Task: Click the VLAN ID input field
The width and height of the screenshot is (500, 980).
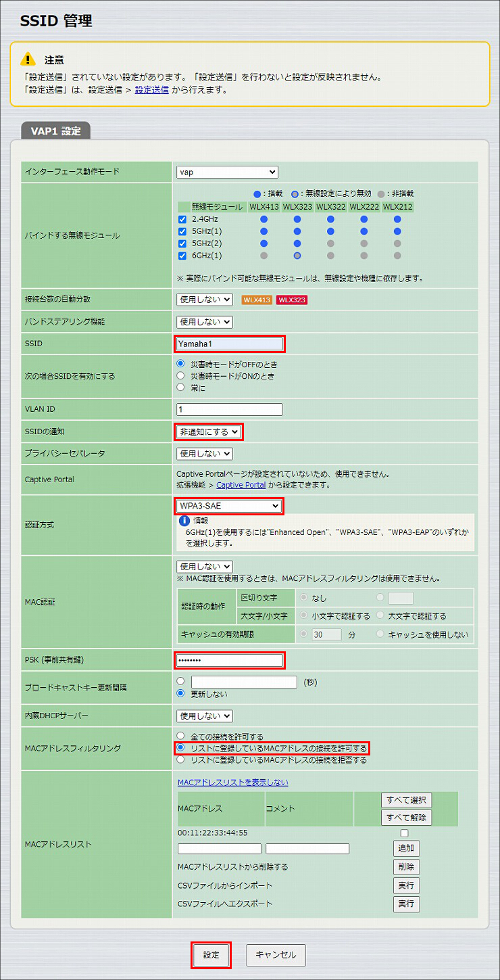Action: tap(230, 409)
